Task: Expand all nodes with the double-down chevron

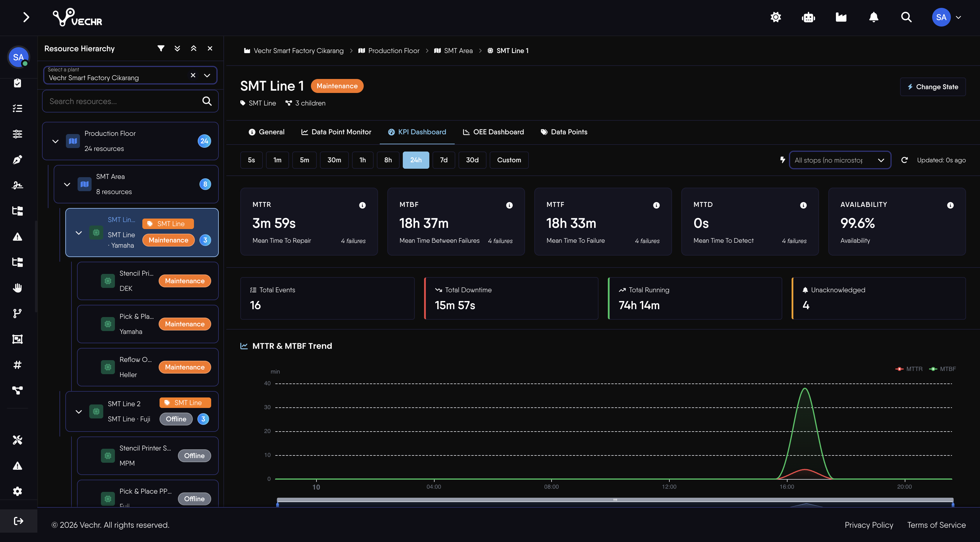Action: point(177,48)
